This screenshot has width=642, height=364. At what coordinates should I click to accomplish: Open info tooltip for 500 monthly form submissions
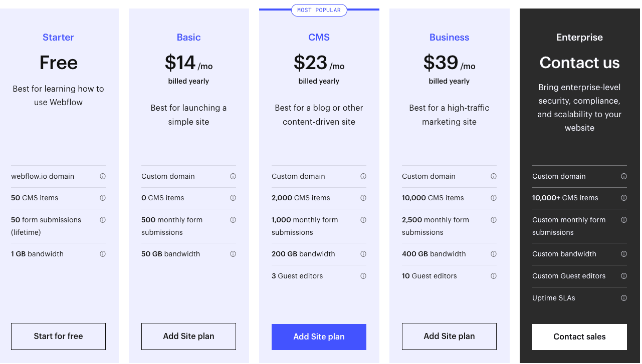[233, 220]
